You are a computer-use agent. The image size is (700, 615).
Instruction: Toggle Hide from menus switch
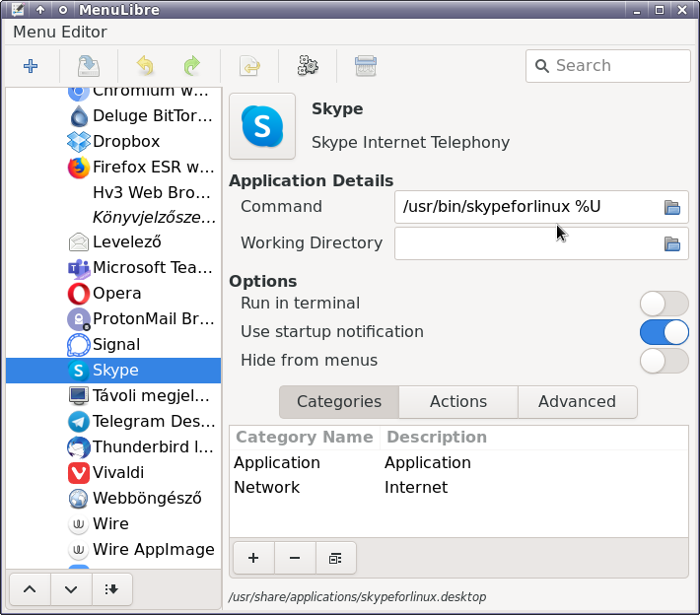664,361
